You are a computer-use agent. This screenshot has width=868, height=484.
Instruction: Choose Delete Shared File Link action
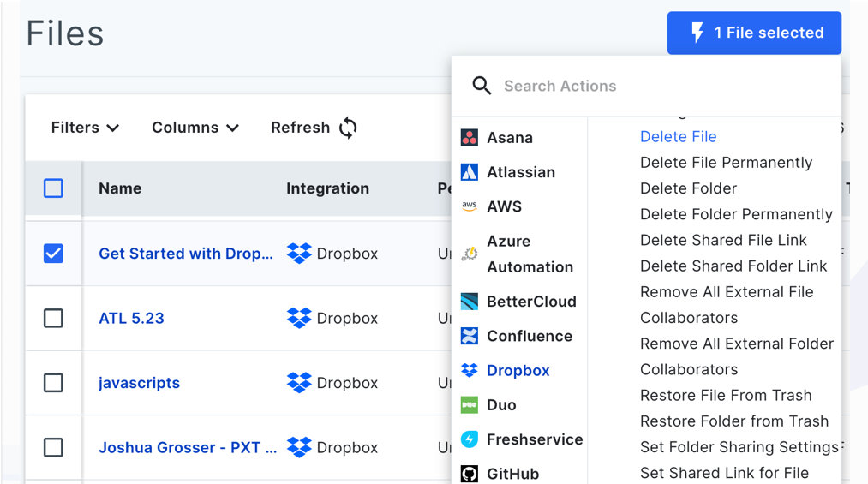pyautogui.click(x=723, y=240)
